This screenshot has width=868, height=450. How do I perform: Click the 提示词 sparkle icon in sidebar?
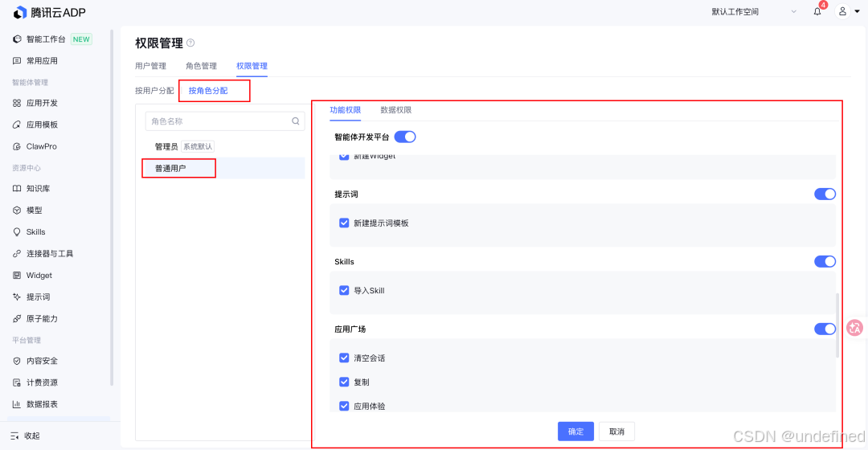(17, 297)
